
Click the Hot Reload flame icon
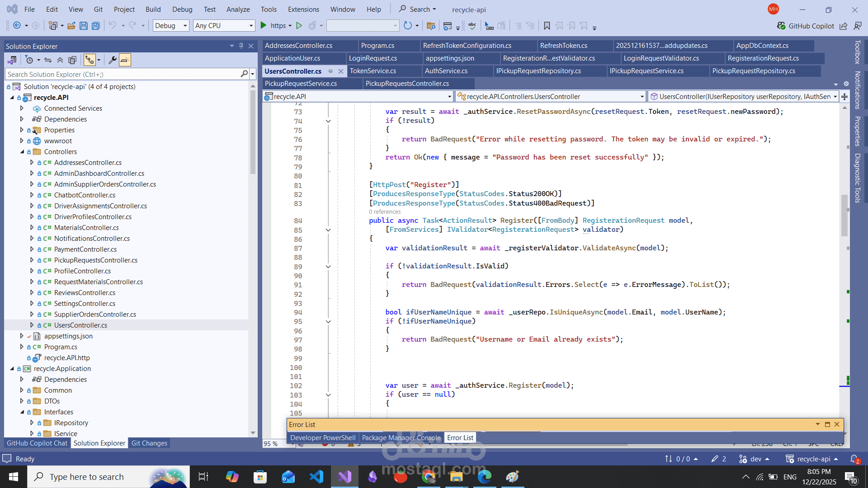[312, 26]
